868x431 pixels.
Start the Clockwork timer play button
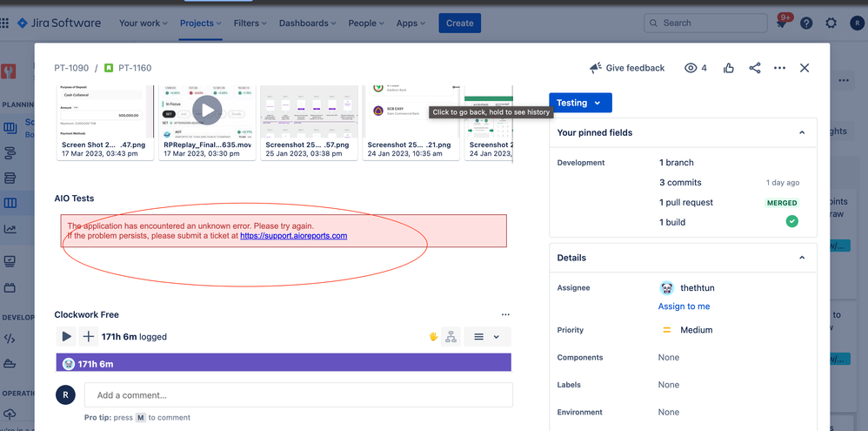coord(66,336)
